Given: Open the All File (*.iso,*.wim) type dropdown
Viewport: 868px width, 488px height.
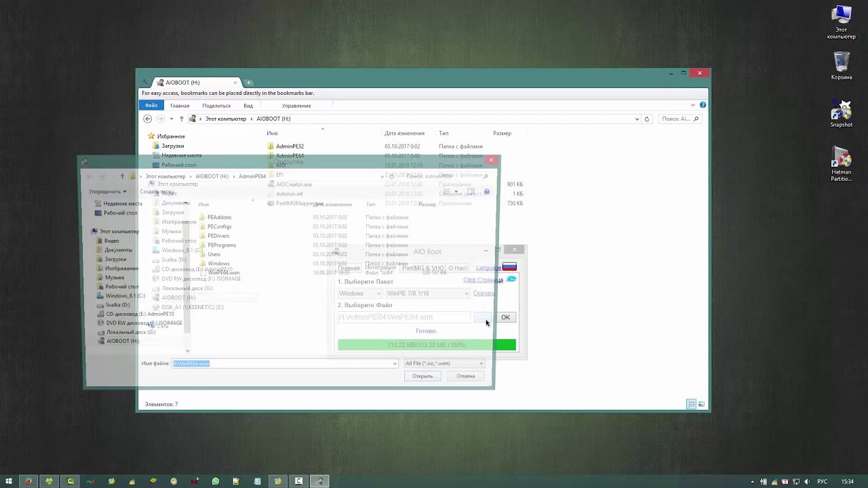Looking at the screenshot, I should 443,363.
